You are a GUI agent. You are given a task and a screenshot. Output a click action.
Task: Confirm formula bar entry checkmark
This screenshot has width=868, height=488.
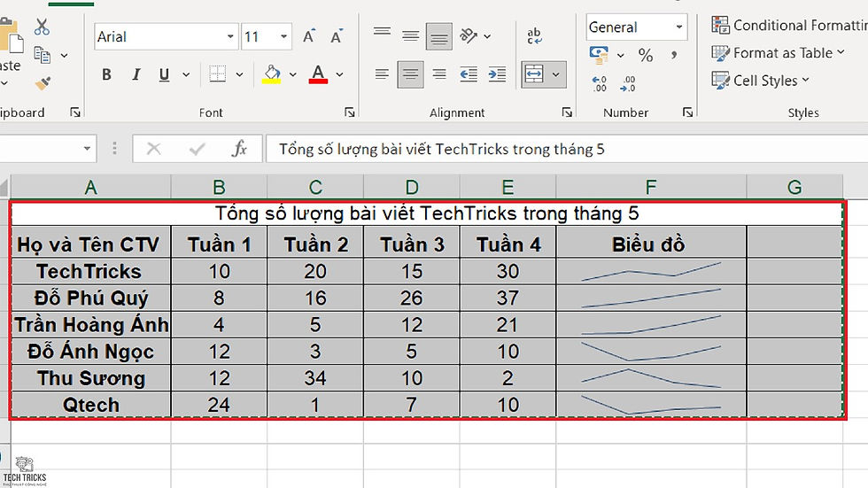point(197,149)
